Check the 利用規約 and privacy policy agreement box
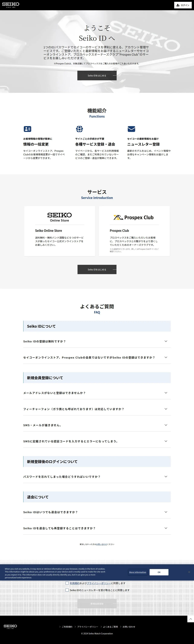Image resolution: width=194 pixels, height=644 pixels. tap(67, 583)
